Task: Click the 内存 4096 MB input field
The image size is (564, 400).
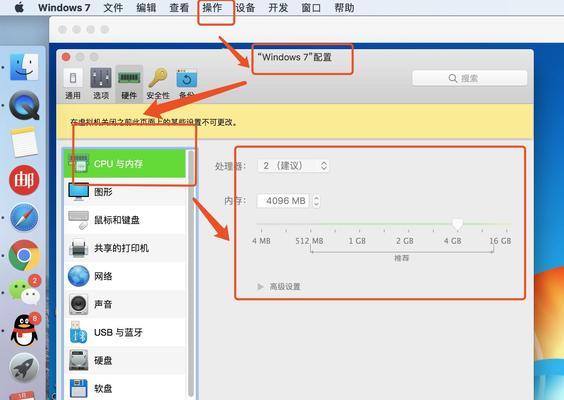Action: (x=284, y=201)
